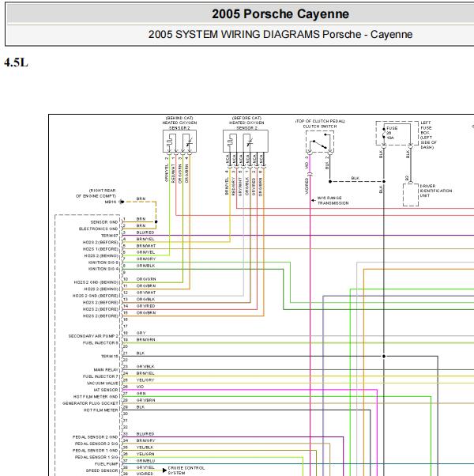This screenshot has height=476, width=474.
Task: Click the "FUEL INJECTOR 7" pin label
Action: tap(100, 376)
